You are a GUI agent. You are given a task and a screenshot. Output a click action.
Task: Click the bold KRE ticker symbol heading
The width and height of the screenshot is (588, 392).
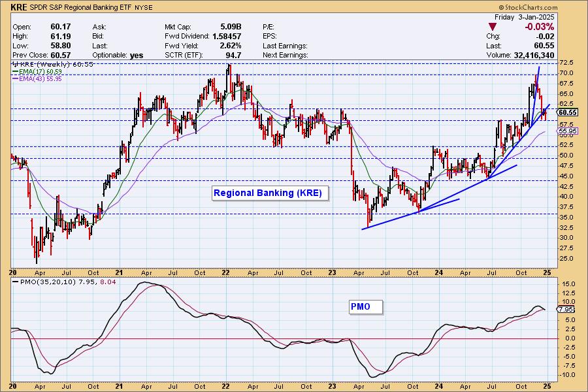click(19, 7)
